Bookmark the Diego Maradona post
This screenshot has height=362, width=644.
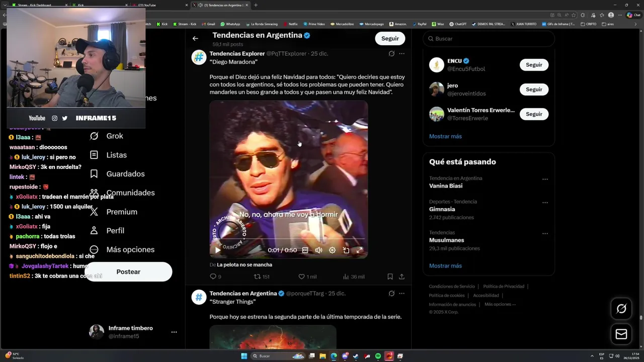point(390,277)
